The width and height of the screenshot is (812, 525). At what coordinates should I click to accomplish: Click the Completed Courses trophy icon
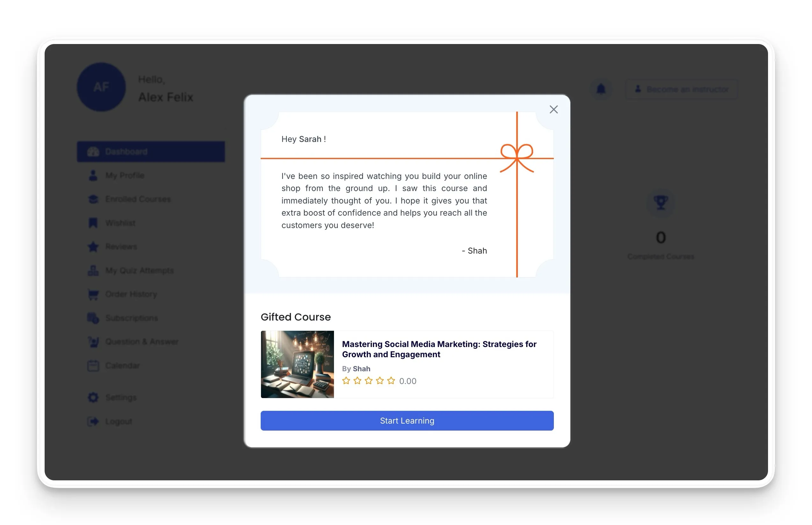tap(660, 203)
